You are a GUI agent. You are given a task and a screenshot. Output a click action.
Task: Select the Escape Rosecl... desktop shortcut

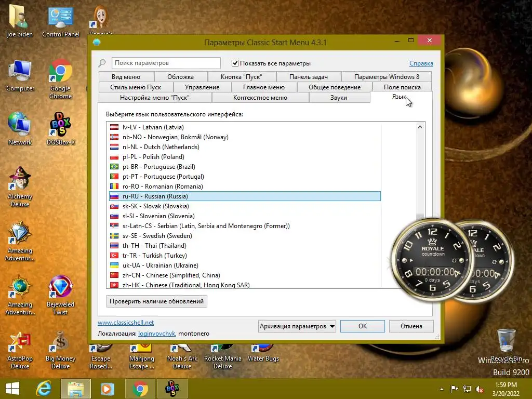pos(101,357)
